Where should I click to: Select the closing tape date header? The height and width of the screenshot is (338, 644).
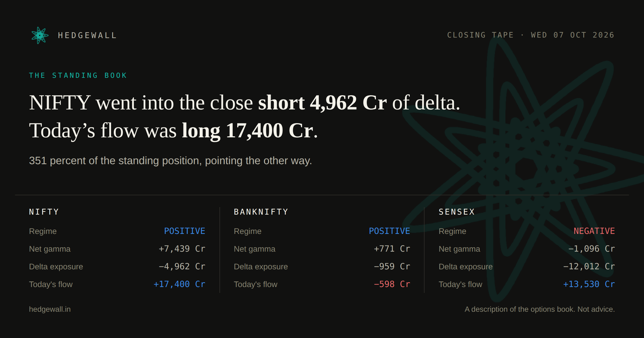click(531, 35)
